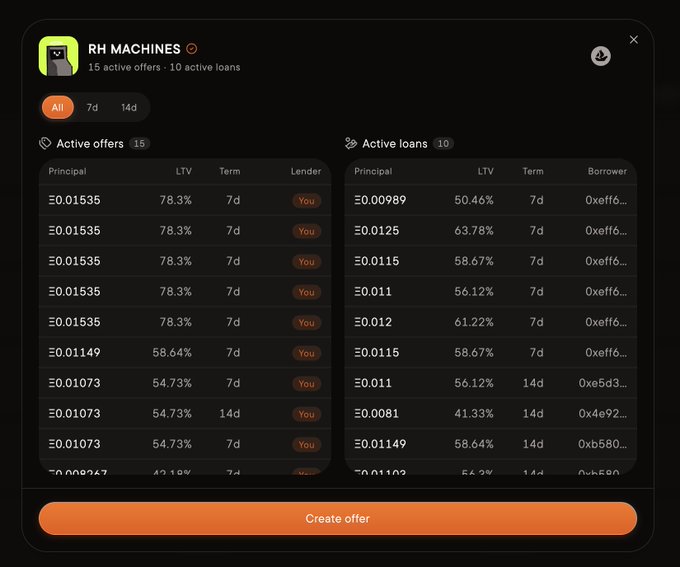The height and width of the screenshot is (567, 680).
Task: Open the Ξ0.011 loan with 14d term
Action: point(491,383)
